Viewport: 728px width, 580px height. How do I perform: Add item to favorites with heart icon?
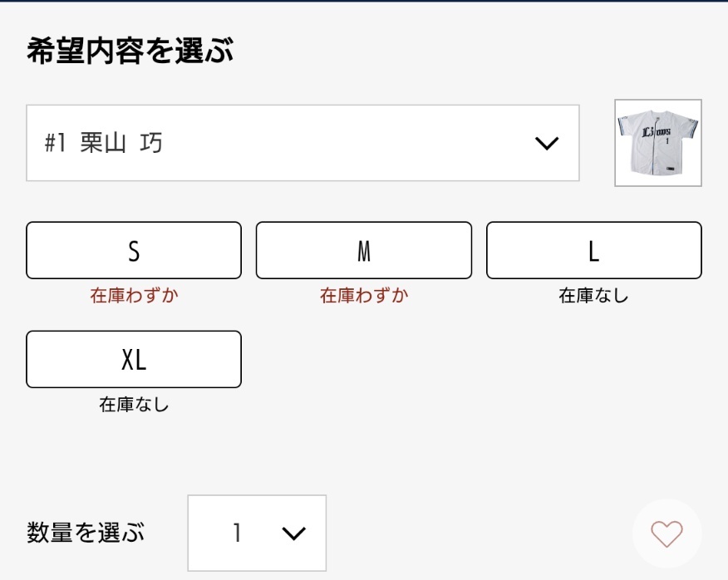point(667,533)
